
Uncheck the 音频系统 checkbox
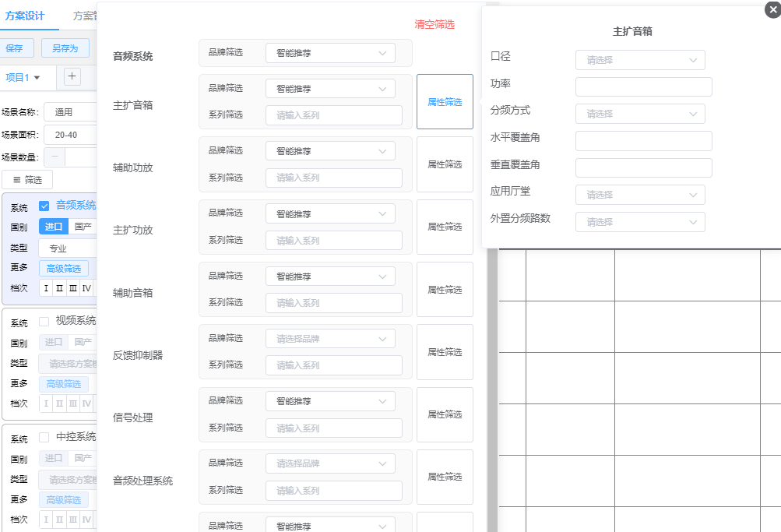tap(43, 205)
